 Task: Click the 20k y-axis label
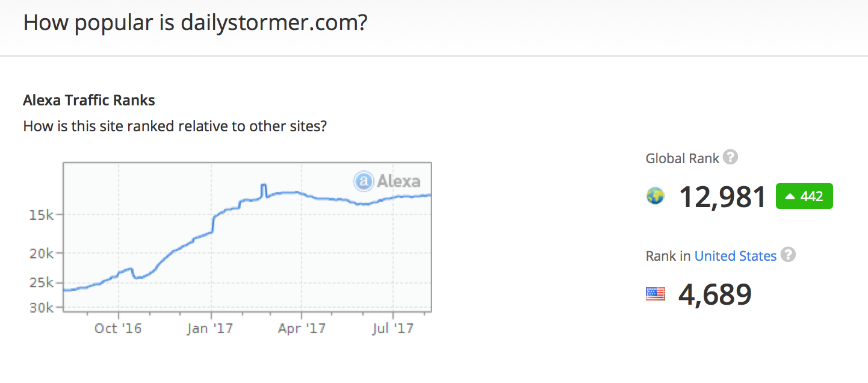[x=43, y=254]
